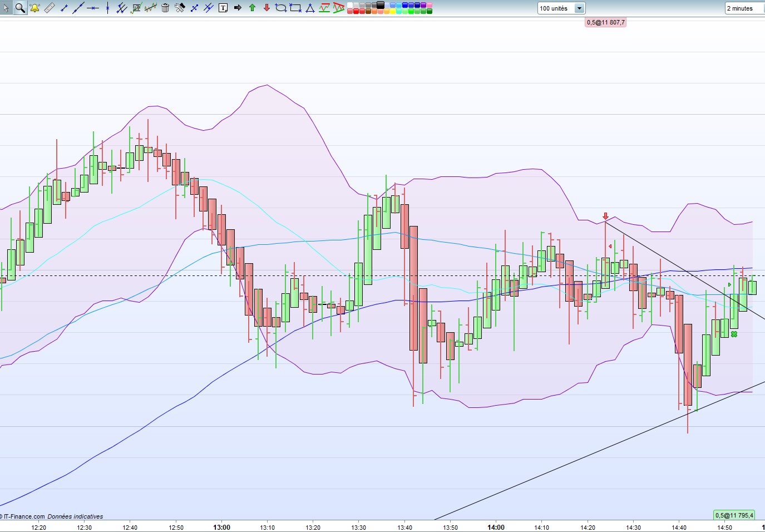
Task: Pick the yellow color swatch
Action: pyautogui.click(x=393, y=11)
